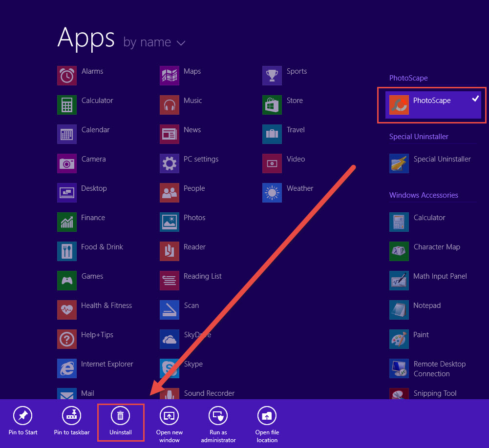Click the PhotoScape group heading
This screenshot has height=448, width=489.
point(408,78)
